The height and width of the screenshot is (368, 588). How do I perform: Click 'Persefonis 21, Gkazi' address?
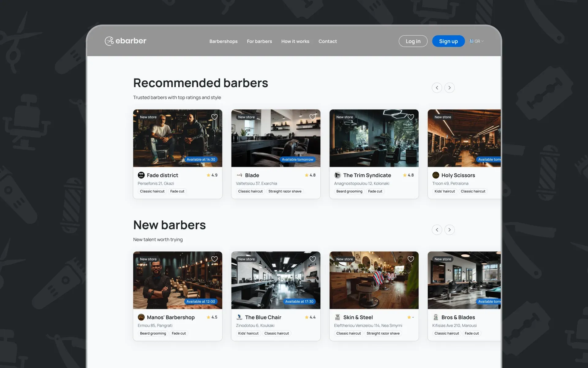pos(156,183)
